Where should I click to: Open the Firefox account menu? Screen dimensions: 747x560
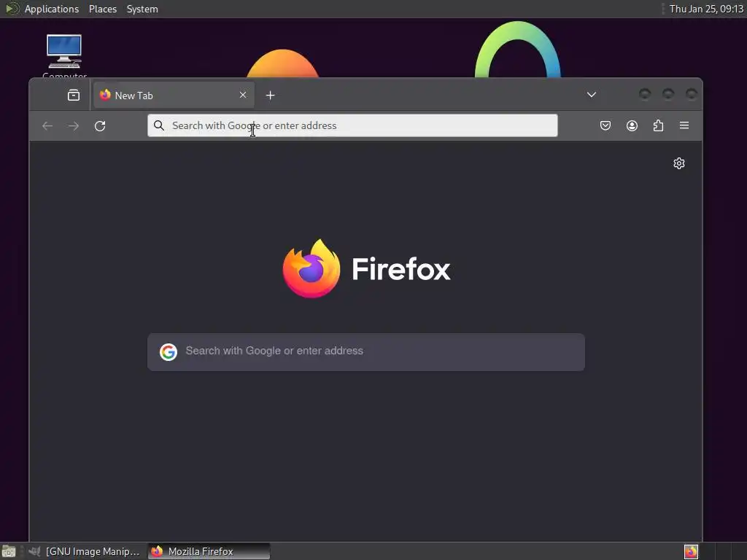(x=632, y=125)
